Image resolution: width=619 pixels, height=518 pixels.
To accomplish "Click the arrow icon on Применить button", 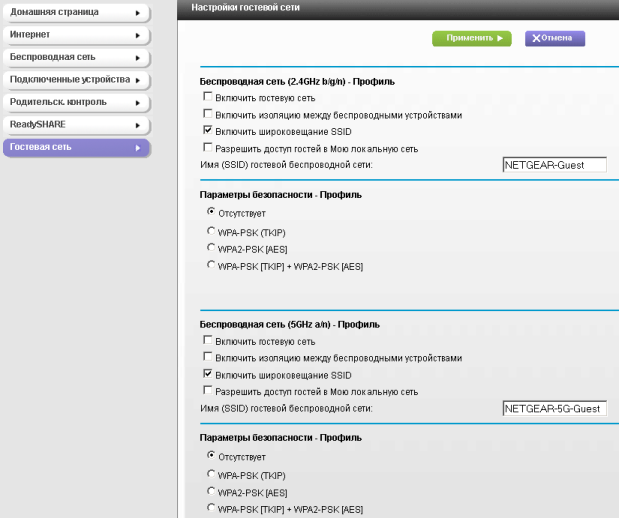I will pyautogui.click(x=500, y=38).
